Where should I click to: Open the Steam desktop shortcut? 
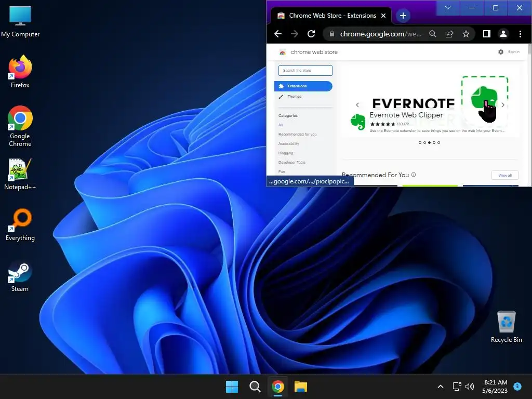click(20, 276)
